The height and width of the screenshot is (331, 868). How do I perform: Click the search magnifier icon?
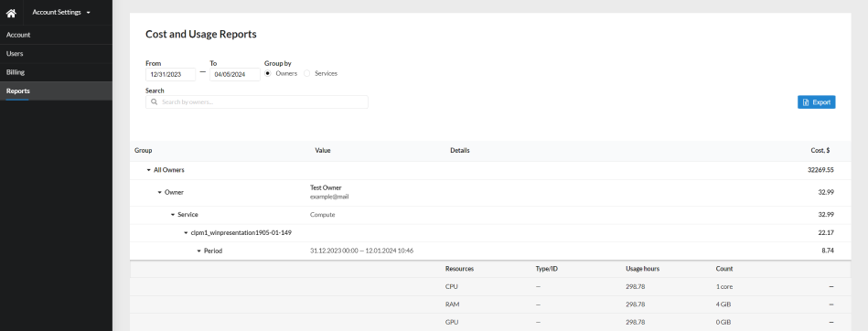pos(154,101)
